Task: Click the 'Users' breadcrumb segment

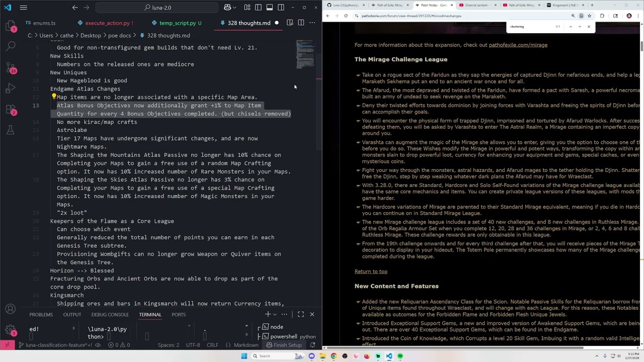Action: [x=46, y=36]
